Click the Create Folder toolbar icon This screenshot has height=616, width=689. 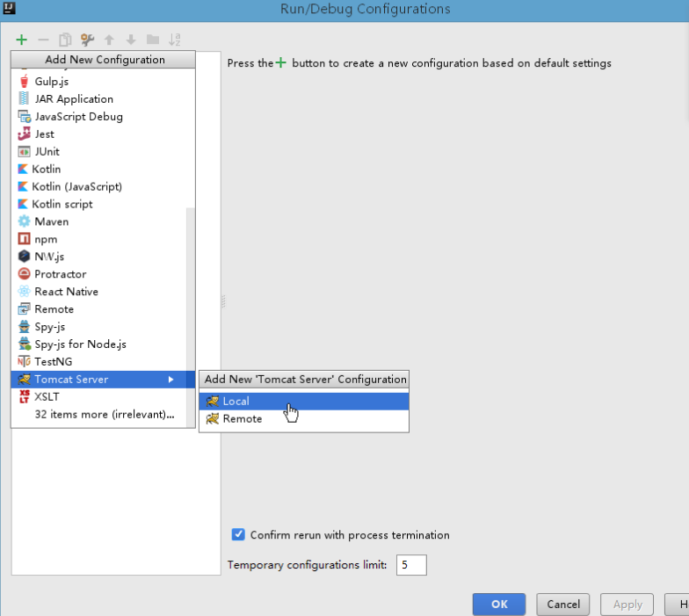pos(153,40)
